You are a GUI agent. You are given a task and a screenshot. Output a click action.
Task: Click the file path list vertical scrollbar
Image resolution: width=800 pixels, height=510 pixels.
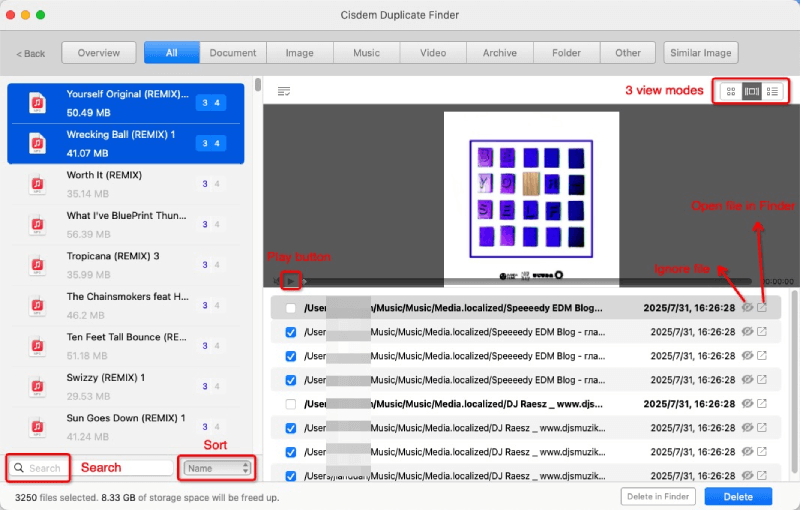point(794,382)
